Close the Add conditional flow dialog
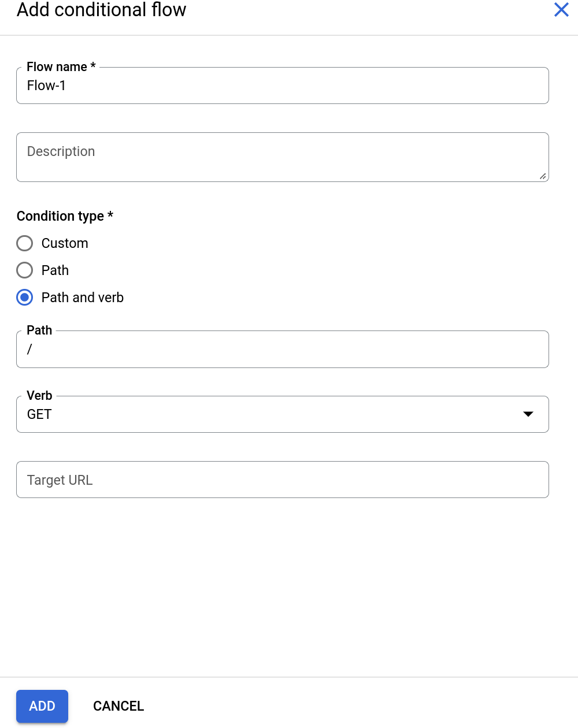The image size is (578, 728). (561, 10)
